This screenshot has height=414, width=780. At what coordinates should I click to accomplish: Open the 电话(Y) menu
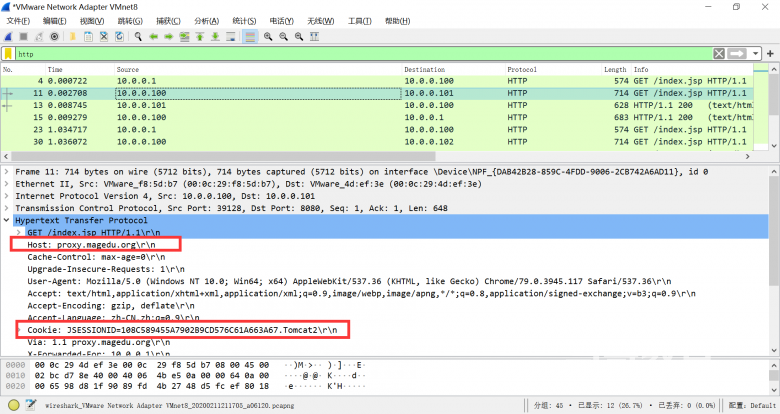click(x=282, y=21)
